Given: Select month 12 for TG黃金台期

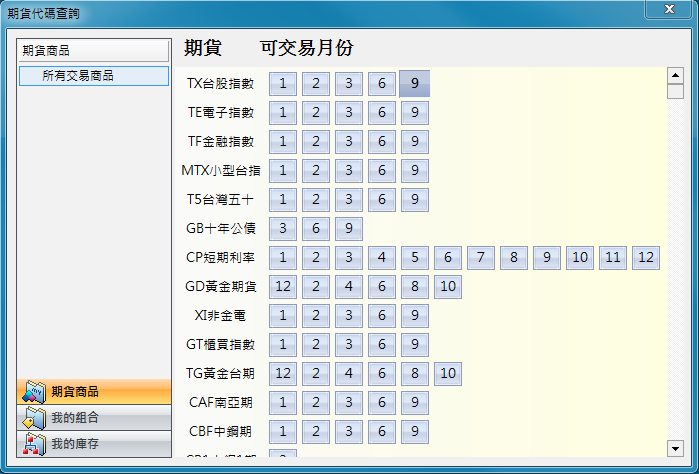Looking at the screenshot, I should 283,374.
